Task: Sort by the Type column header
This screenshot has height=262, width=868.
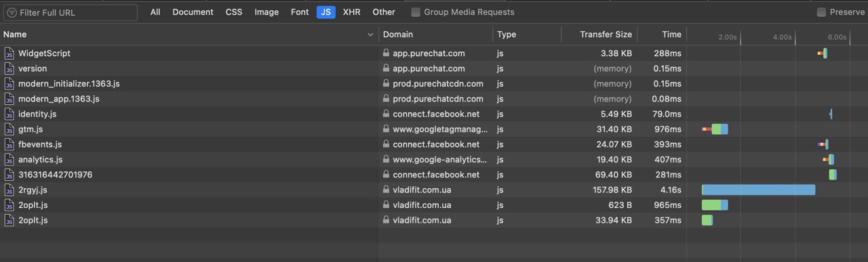Action: [x=527, y=35]
